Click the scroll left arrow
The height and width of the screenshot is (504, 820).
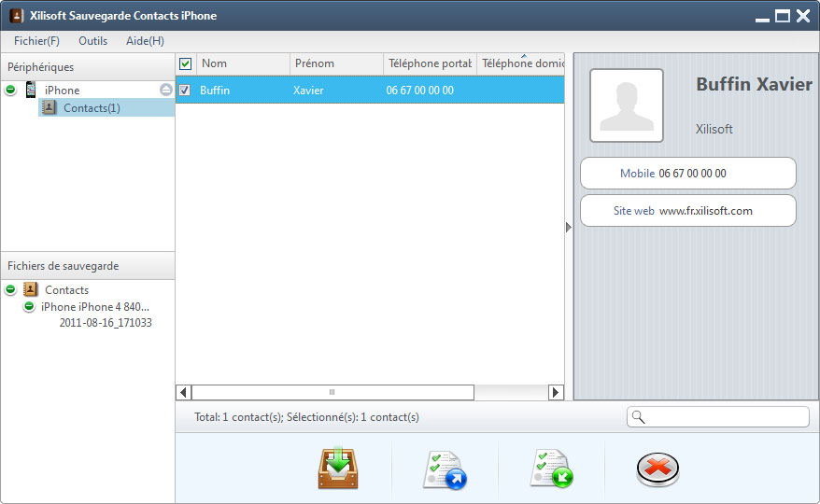point(184,392)
